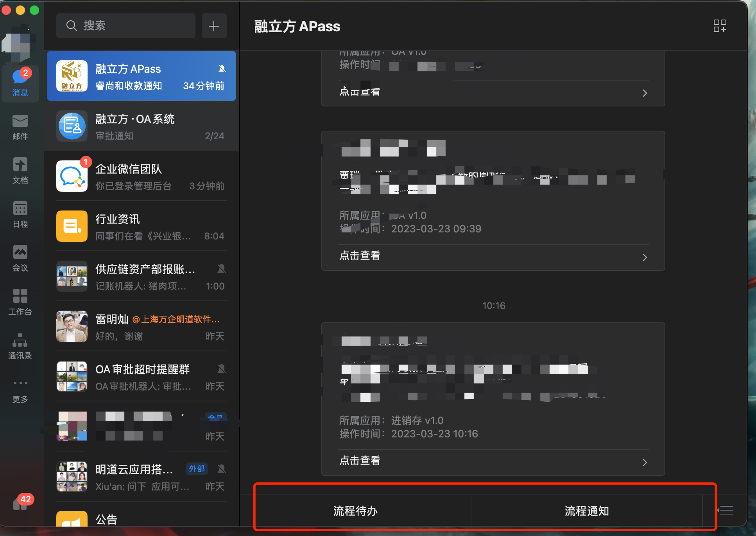
Task: Open the 明道云应用搭 external group chat
Action: click(x=142, y=477)
